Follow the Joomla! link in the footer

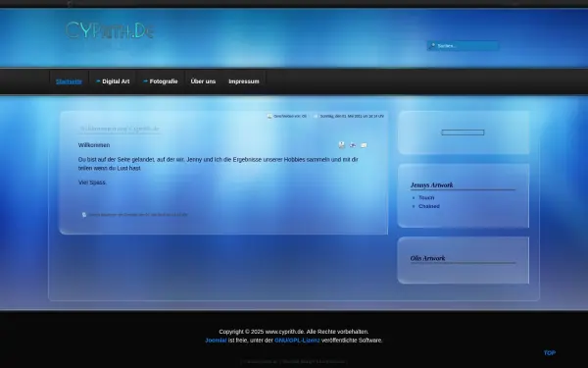(216, 341)
